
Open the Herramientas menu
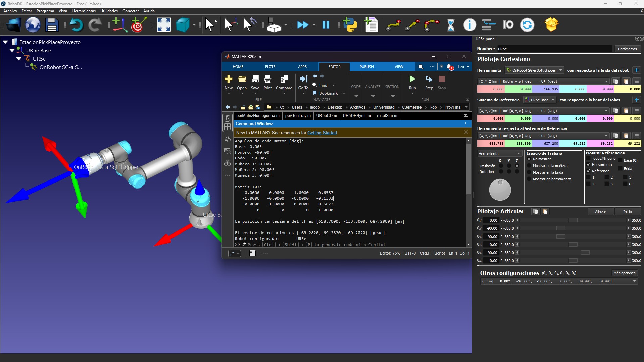click(x=84, y=11)
